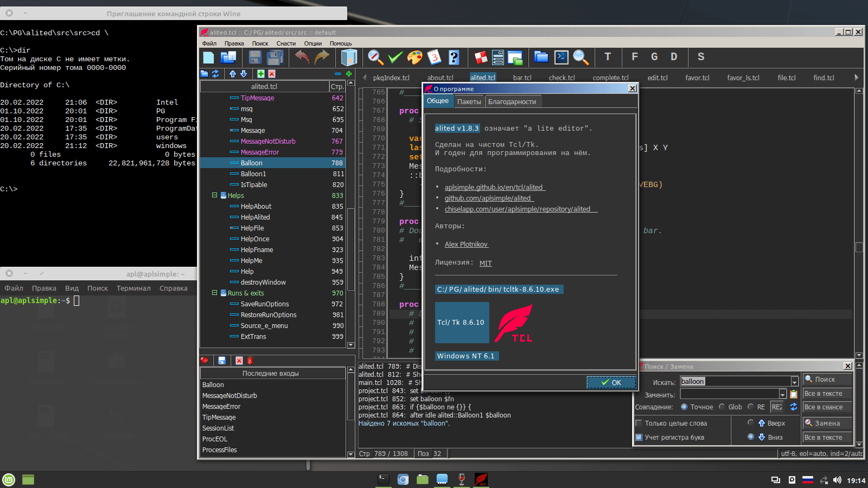This screenshot has height=488, width=868.
Task: Select the Вверх direction radio button
Action: (x=751, y=423)
